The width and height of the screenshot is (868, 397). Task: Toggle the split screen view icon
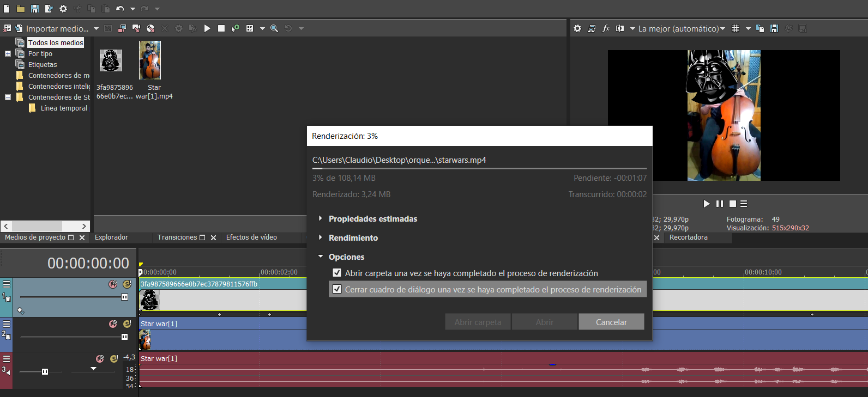tap(620, 28)
